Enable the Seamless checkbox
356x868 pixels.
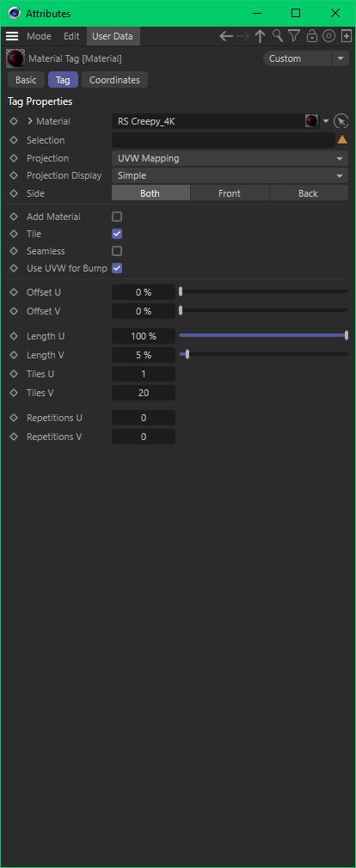(117, 251)
